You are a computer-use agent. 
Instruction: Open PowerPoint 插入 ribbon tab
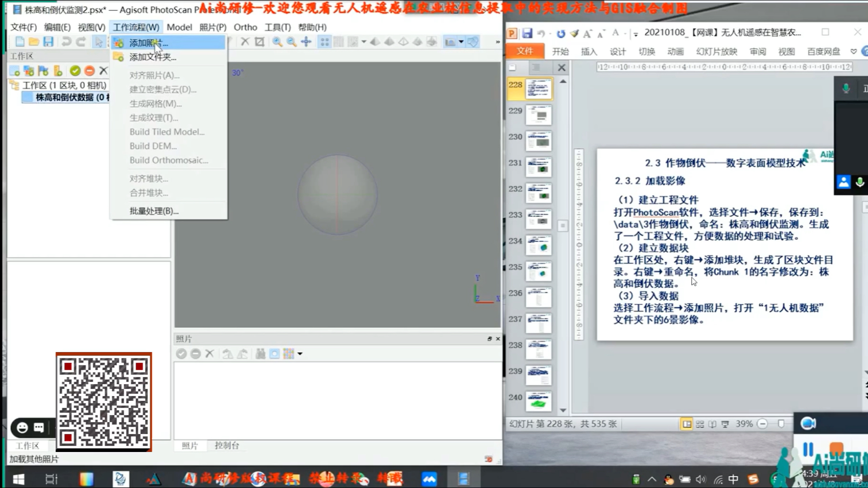point(589,52)
